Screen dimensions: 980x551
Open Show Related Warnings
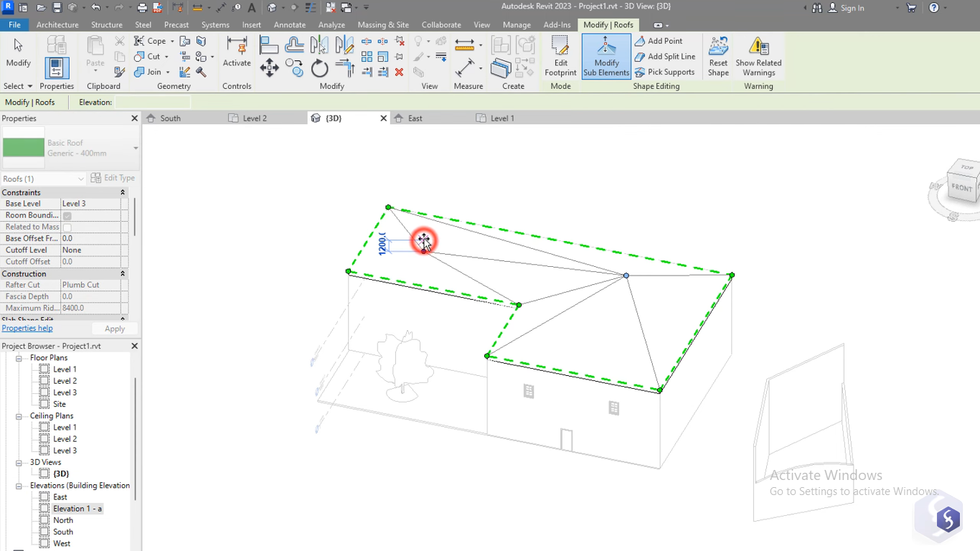(758, 56)
